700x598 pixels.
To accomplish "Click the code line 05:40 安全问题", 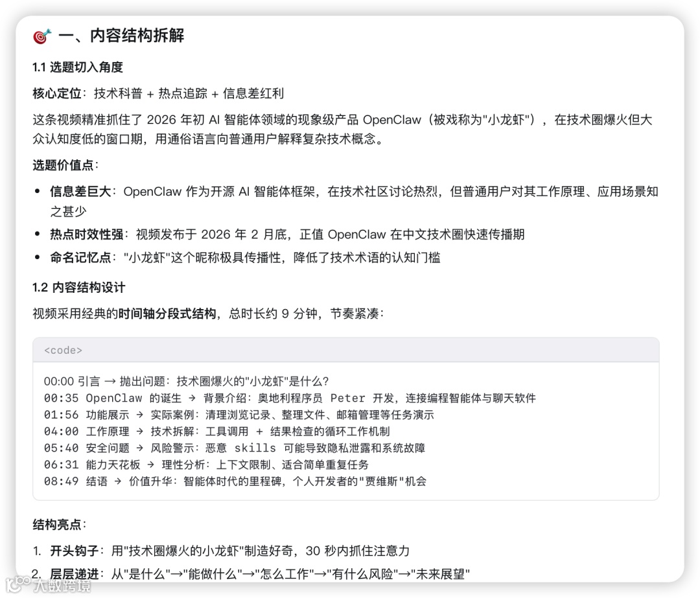I will [235, 448].
